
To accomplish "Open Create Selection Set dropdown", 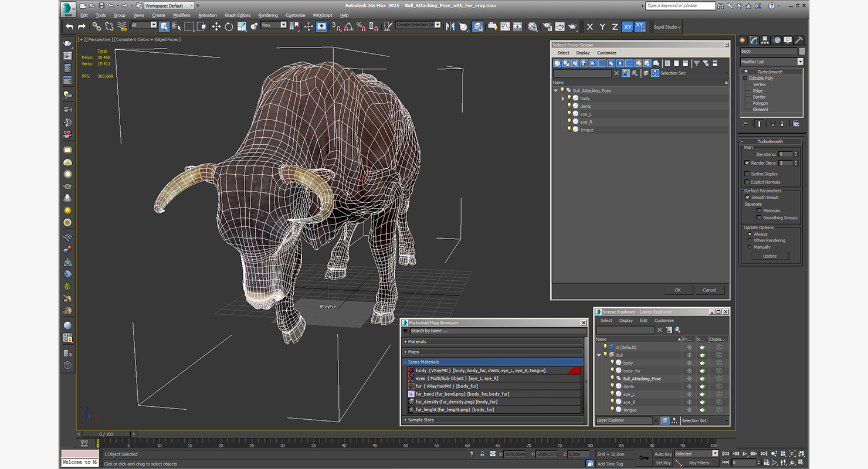I will coord(418,25).
